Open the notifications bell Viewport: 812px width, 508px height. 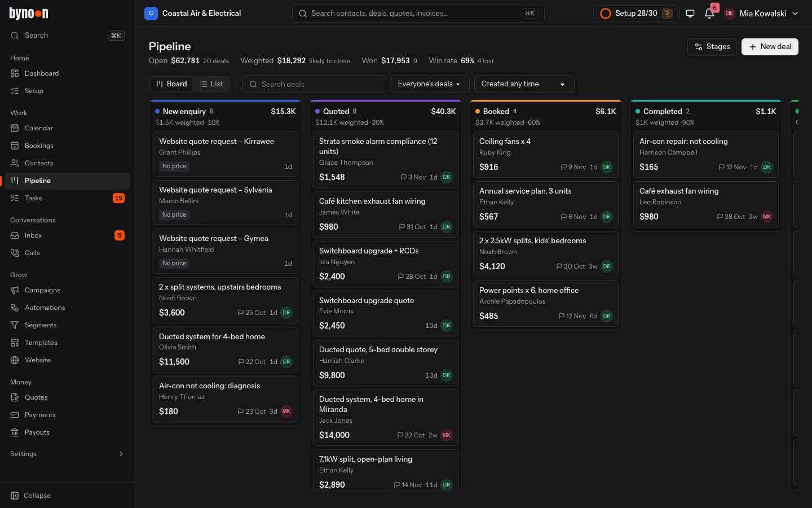pos(709,13)
